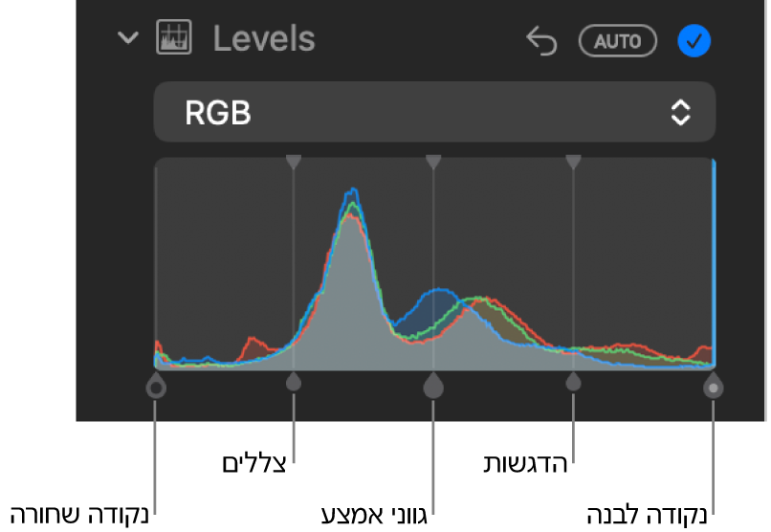The image size is (771, 532).
Task: Select the bottom highlights handle below histogram
Action: pyautogui.click(x=573, y=382)
